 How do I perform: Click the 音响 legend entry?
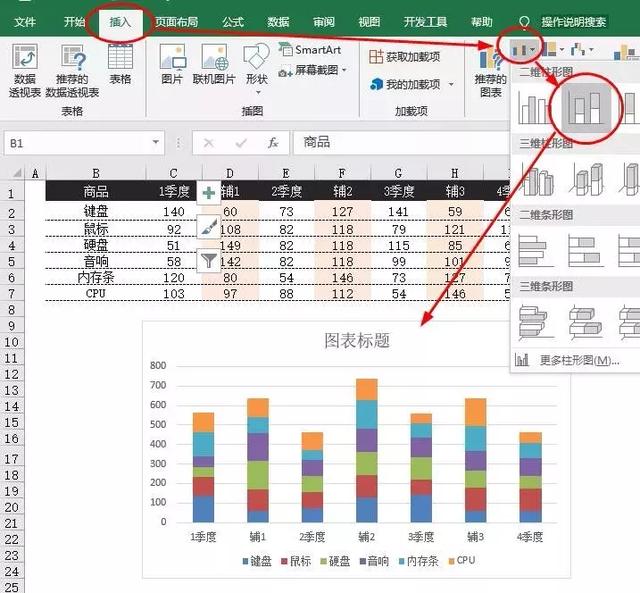375,561
